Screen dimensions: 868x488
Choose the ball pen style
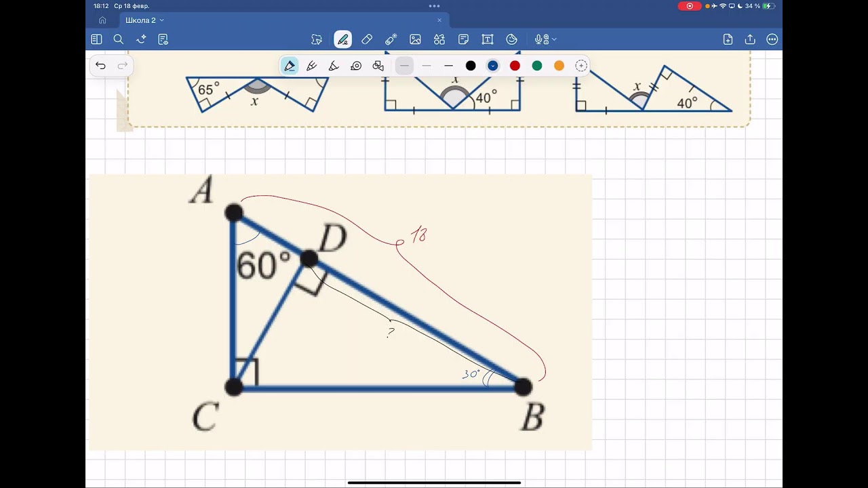click(x=312, y=66)
